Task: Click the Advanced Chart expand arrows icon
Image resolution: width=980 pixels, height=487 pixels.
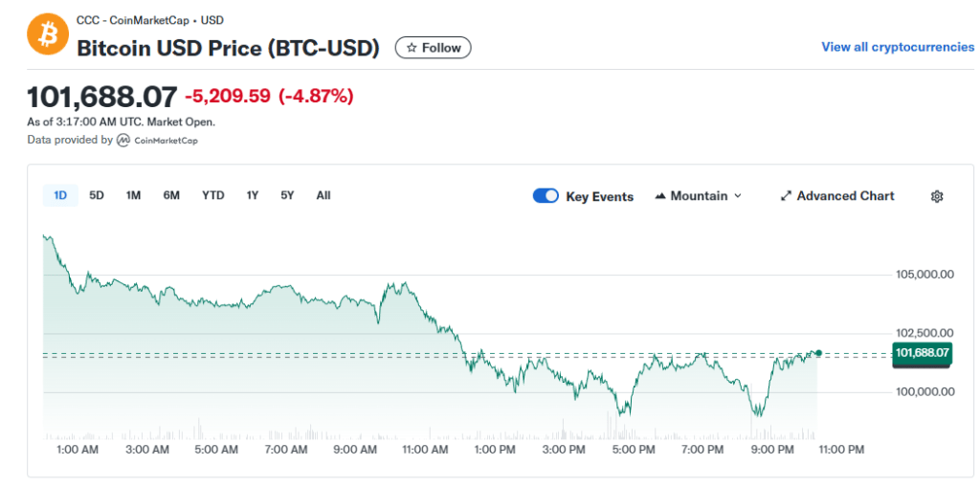Action: coord(787,196)
